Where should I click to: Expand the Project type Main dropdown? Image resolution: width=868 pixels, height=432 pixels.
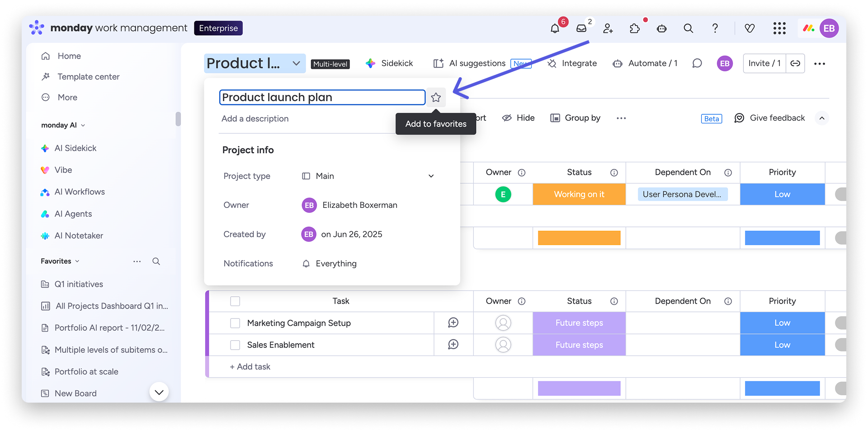click(x=431, y=176)
